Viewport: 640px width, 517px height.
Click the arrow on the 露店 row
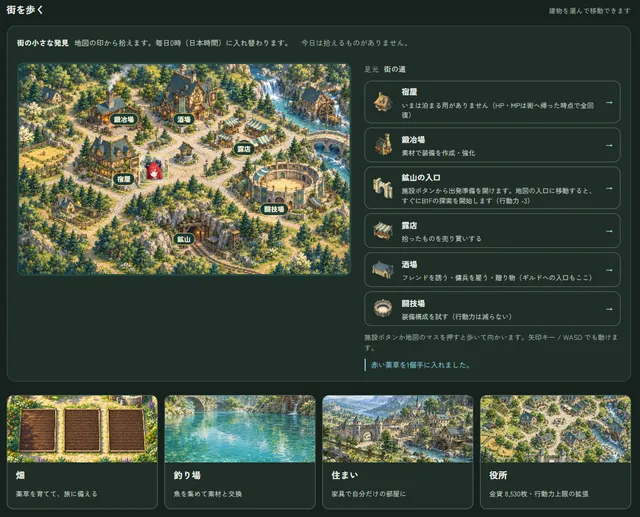(609, 231)
